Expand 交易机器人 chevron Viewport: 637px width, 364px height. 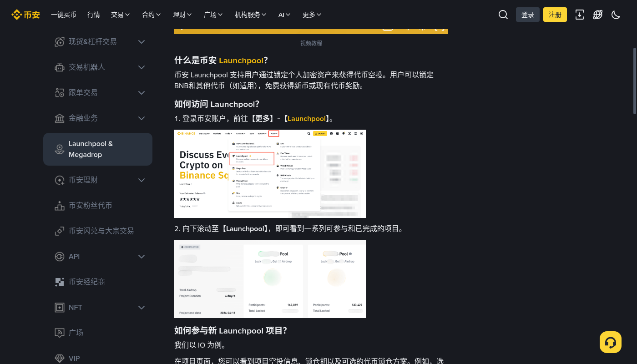click(142, 67)
